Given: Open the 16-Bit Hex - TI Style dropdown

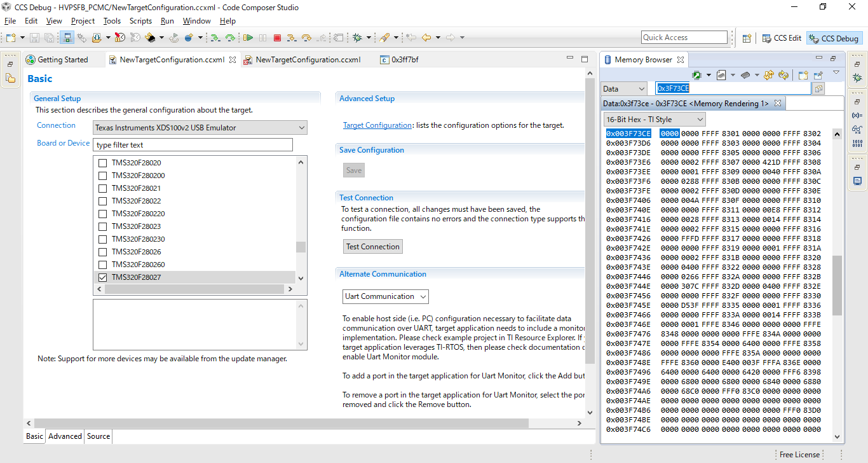Looking at the screenshot, I should pyautogui.click(x=654, y=120).
